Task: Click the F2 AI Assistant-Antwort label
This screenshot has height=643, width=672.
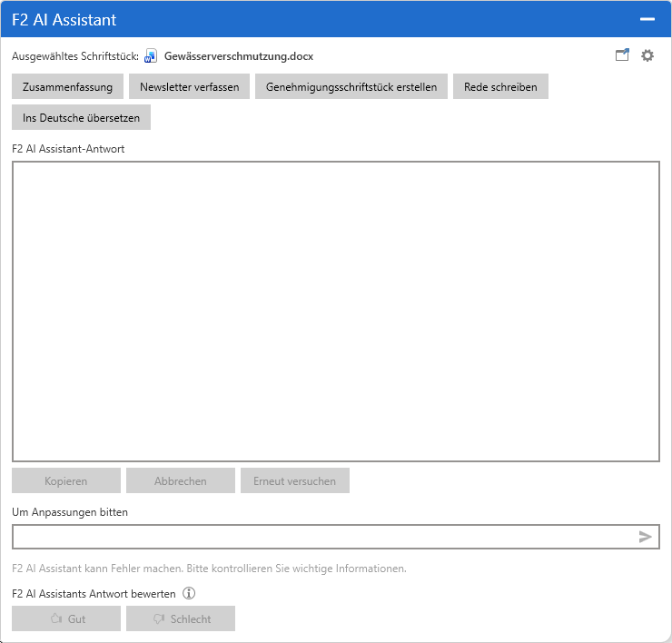Action: click(68, 149)
